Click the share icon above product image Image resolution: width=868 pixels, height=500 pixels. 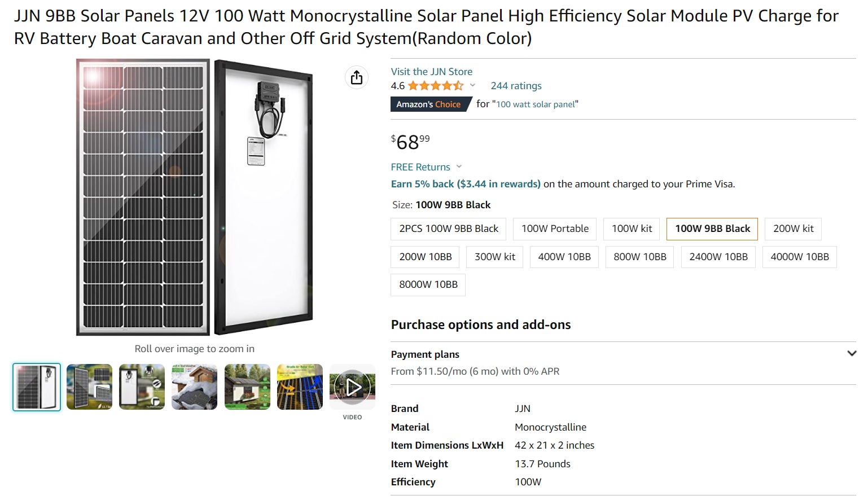pos(357,77)
